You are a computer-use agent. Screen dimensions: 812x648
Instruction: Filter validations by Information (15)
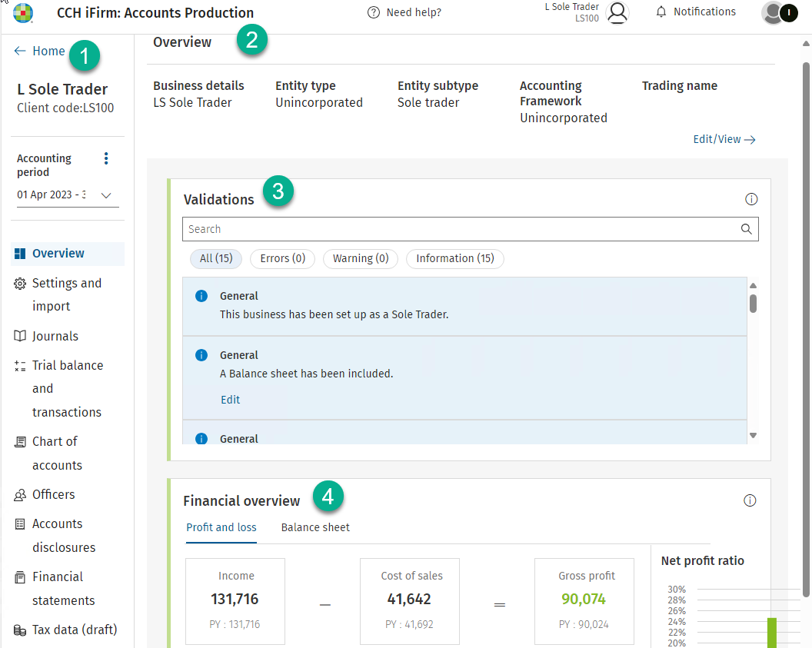(454, 258)
